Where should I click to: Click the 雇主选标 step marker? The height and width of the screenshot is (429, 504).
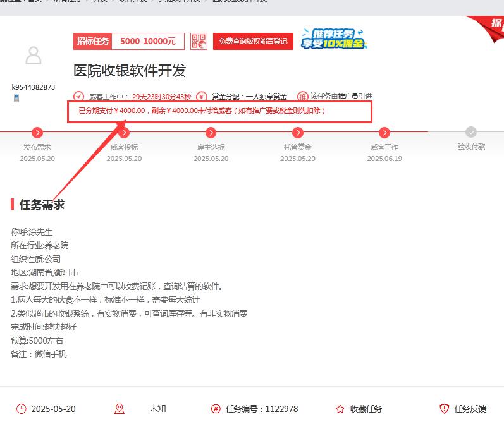(211, 132)
